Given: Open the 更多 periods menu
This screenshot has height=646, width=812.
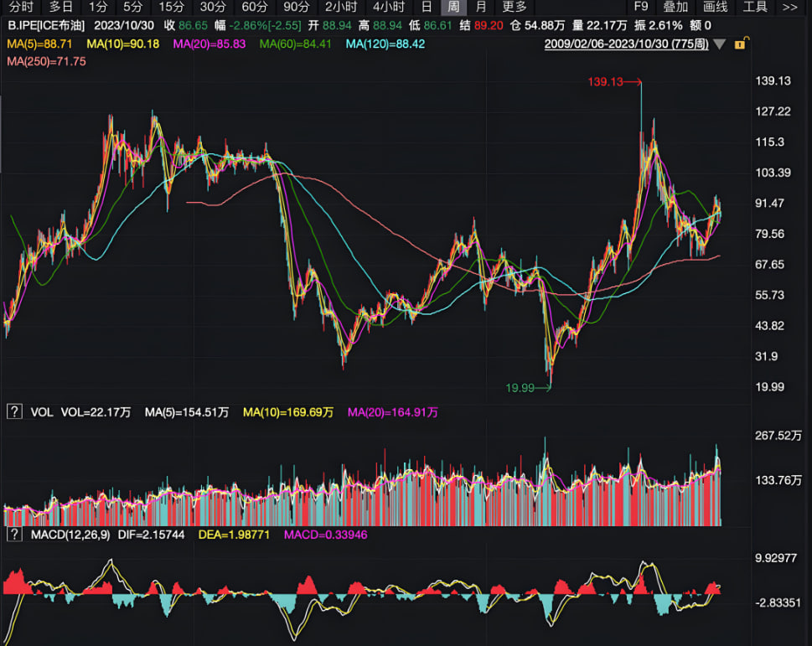Looking at the screenshot, I should pyautogui.click(x=514, y=7).
